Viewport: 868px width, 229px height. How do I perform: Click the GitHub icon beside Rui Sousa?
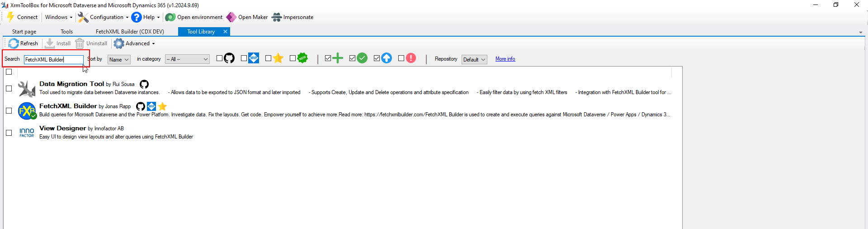144,84
